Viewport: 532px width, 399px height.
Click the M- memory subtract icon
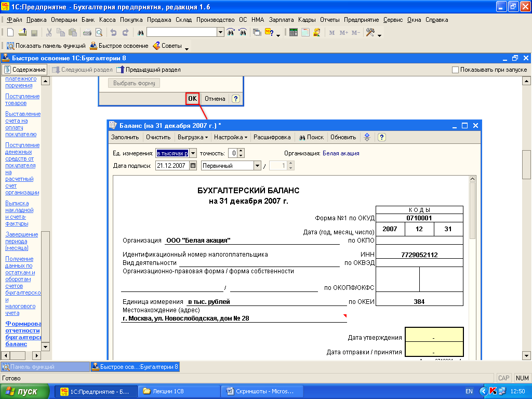tap(355, 33)
